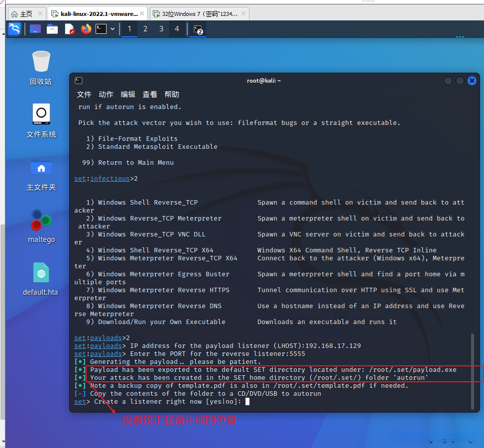Click the text cursor after [yes|no]:

pos(247,402)
